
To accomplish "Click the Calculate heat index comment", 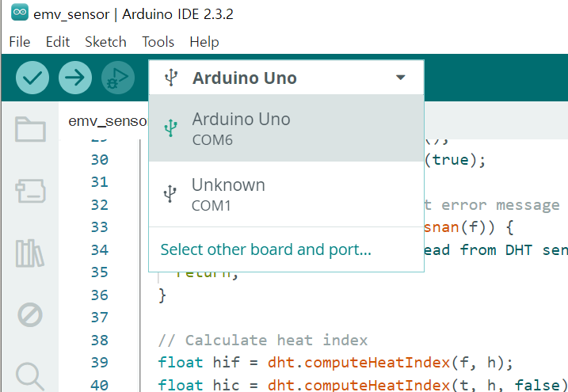I will 263,341.
